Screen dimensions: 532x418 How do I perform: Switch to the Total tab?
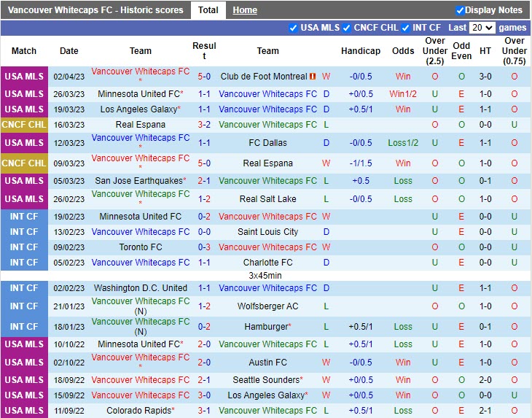[208, 10]
